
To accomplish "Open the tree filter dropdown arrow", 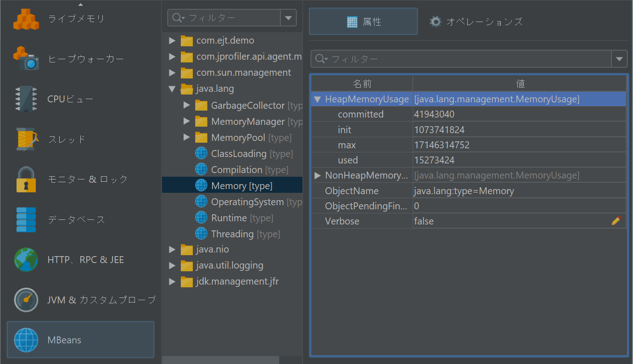I will [288, 18].
